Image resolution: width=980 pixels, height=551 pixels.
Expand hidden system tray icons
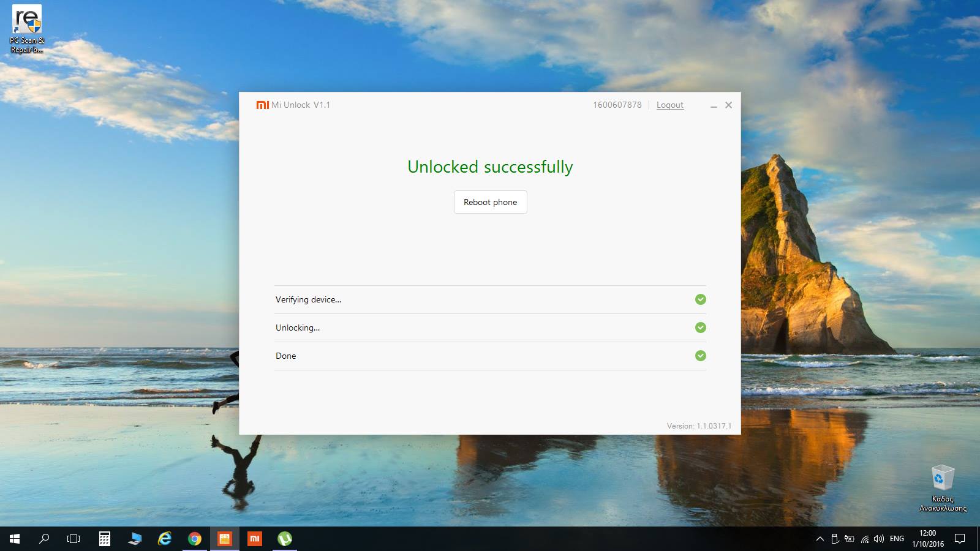point(820,539)
